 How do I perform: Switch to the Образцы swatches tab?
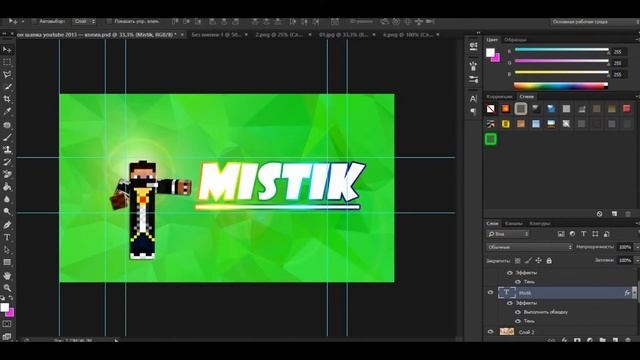pyautogui.click(x=515, y=40)
